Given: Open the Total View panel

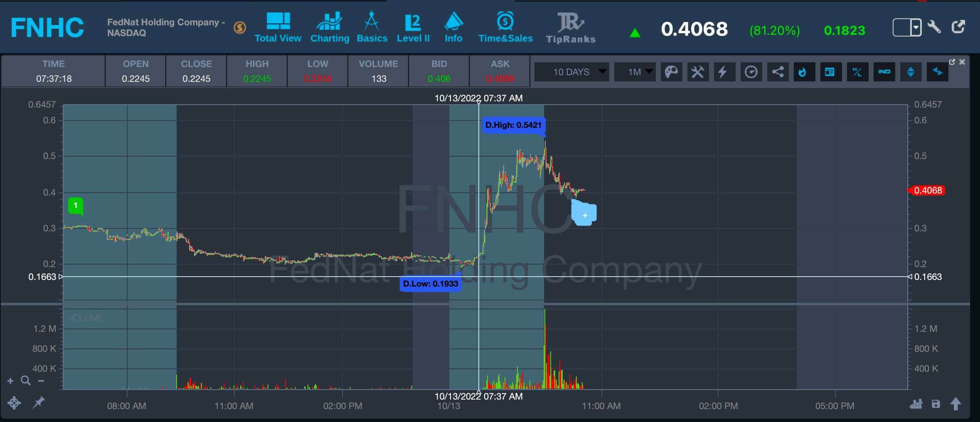Looking at the screenshot, I should tap(278, 27).
